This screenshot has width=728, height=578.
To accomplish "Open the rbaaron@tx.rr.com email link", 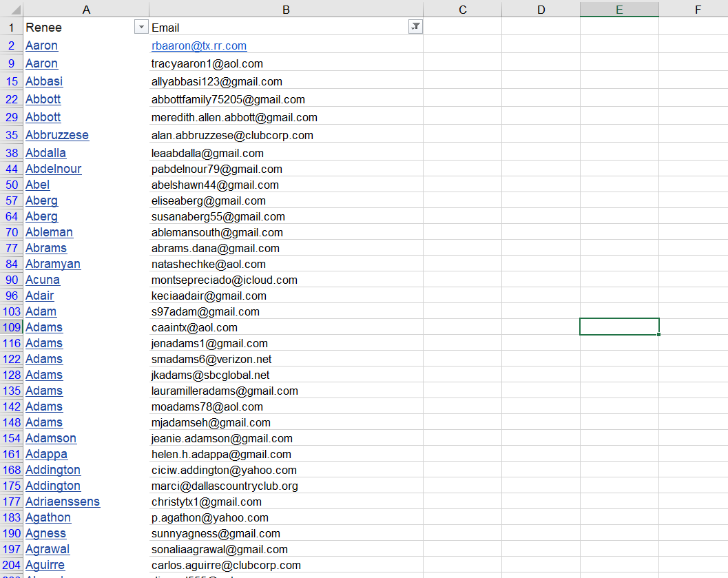I will 199,46.
